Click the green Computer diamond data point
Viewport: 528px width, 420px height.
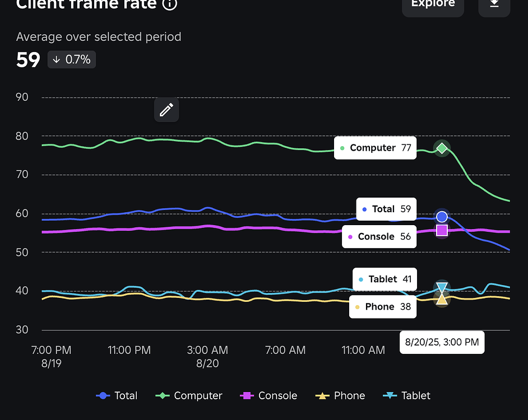pyautogui.click(x=442, y=148)
